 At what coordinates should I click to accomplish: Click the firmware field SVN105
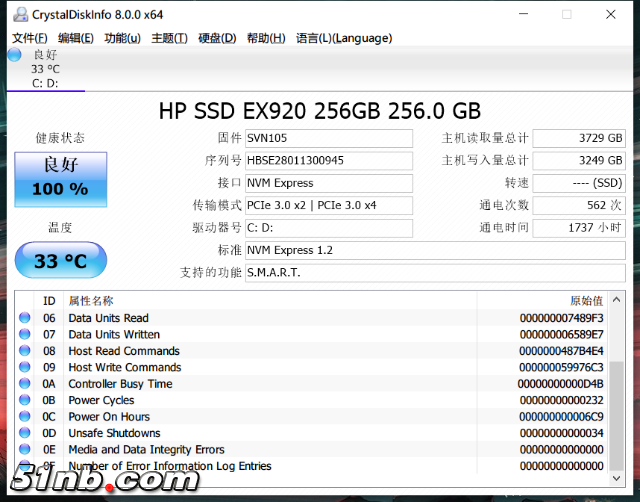pyautogui.click(x=329, y=138)
